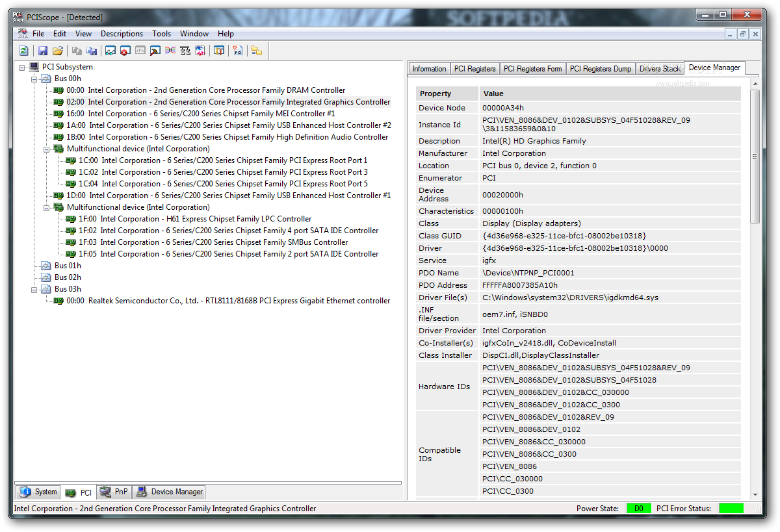
Task: Select 1A:00 USB Enhanced Host Controller #2
Action: (229, 125)
